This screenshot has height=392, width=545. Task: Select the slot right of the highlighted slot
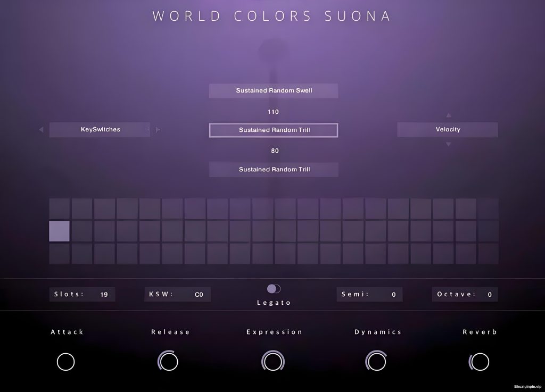82,231
